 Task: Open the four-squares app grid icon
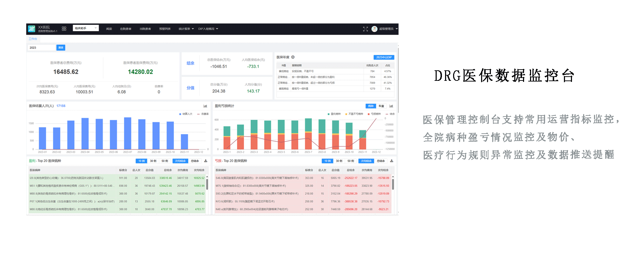64,29
